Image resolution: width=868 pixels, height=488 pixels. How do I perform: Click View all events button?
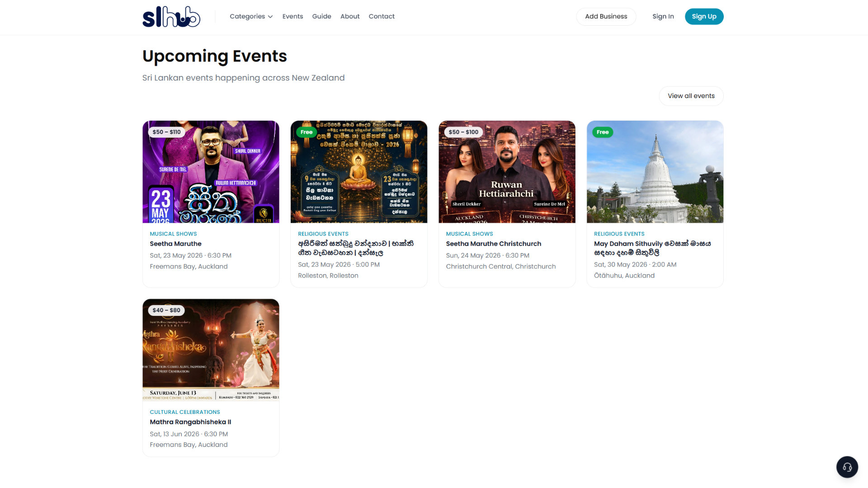click(691, 96)
